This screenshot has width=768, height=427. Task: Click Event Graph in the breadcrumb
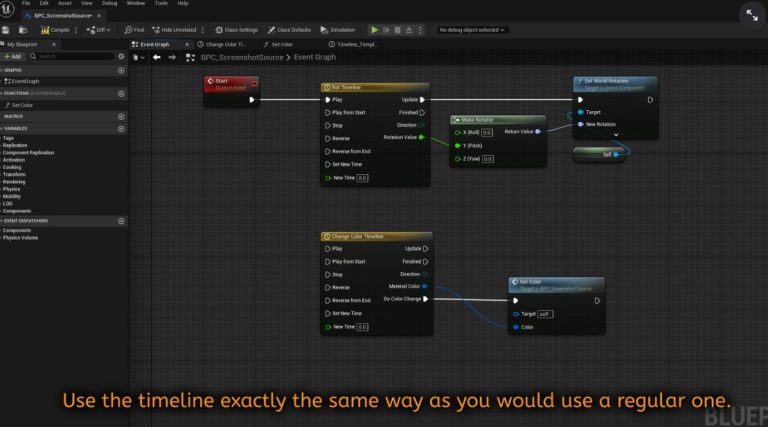click(315, 57)
